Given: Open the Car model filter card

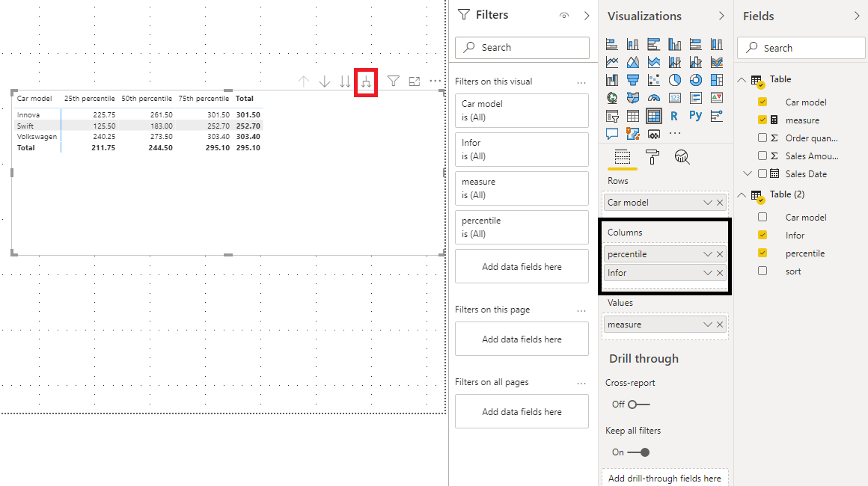Looking at the screenshot, I should 522,111.
